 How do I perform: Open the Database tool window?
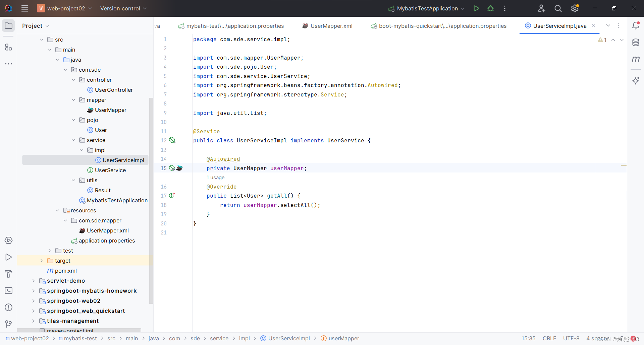636,43
